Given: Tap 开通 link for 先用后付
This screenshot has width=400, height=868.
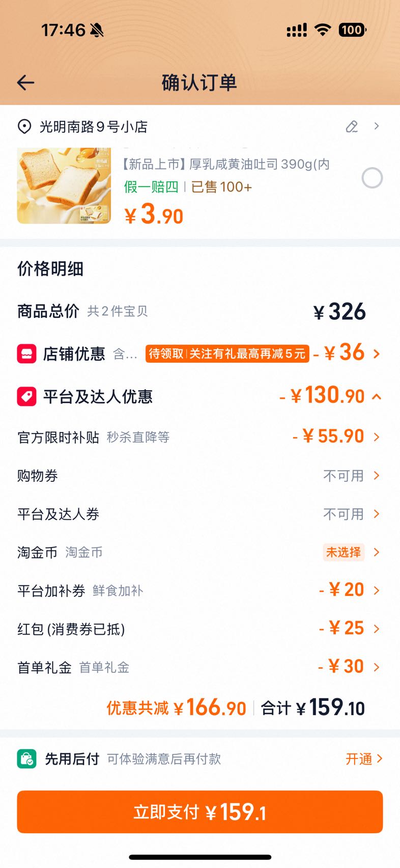Looking at the screenshot, I should (x=363, y=758).
